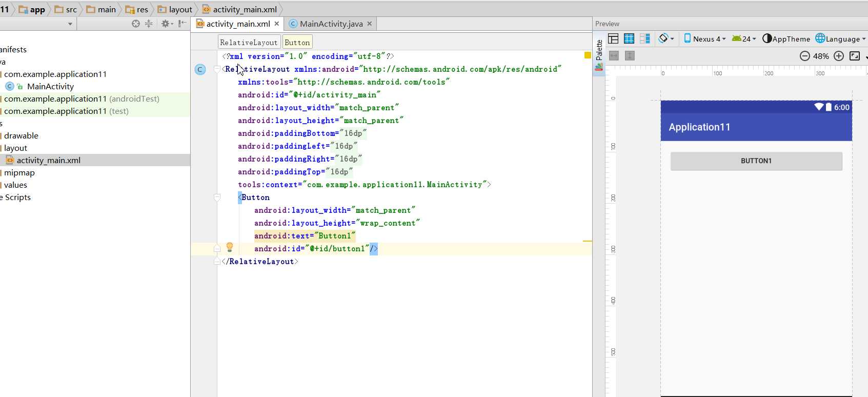Open the Palette side panel
The width and height of the screenshot is (868, 397).
[x=599, y=54]
